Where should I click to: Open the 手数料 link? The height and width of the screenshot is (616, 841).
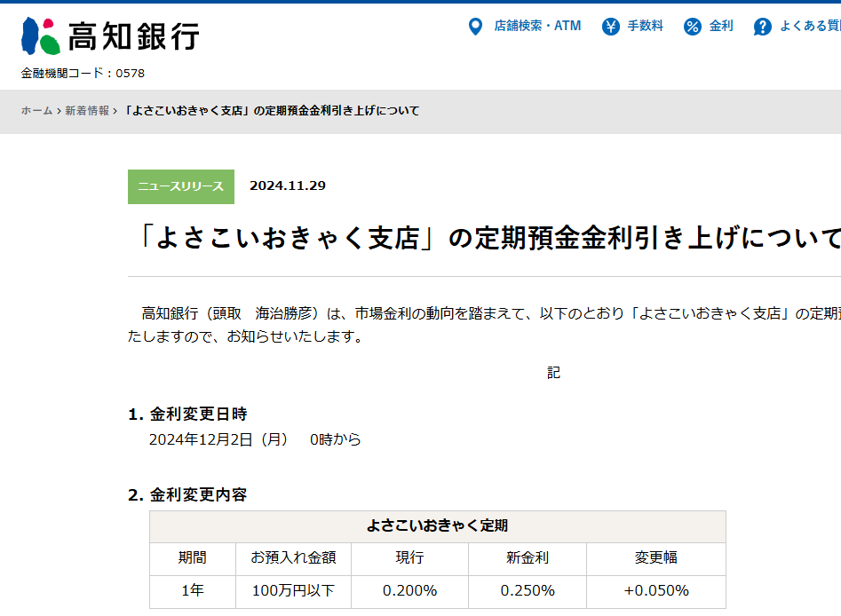click(x=646, y=26)
